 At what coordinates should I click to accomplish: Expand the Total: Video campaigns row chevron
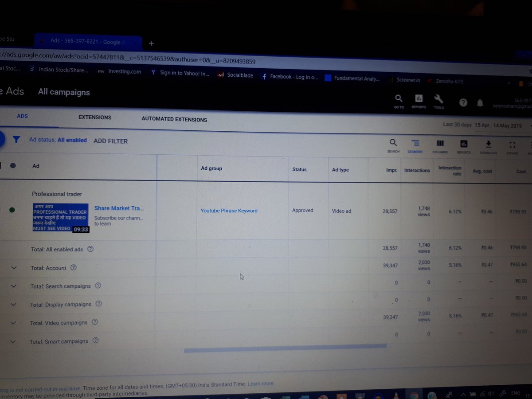pyautogui.click(x=13, y=323)
